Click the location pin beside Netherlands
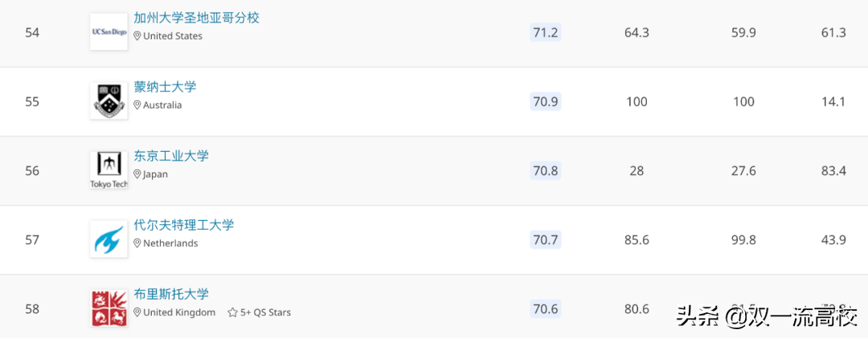Screen dimensions: 868x338 click(137, 243)
